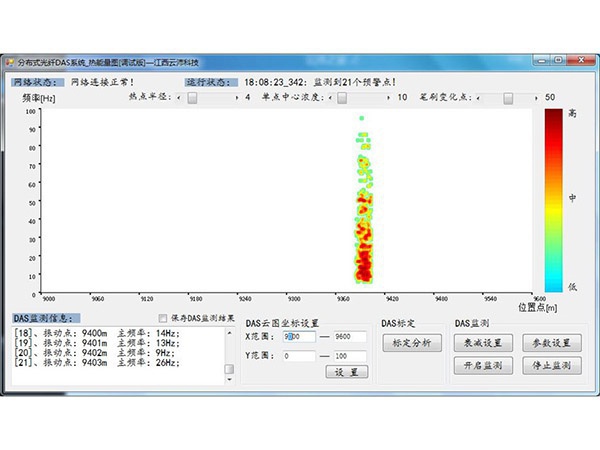Click left arrow of 单点中心浓度 slider
The width and height of the screenshot is (600, 450).
pos(331,98)
